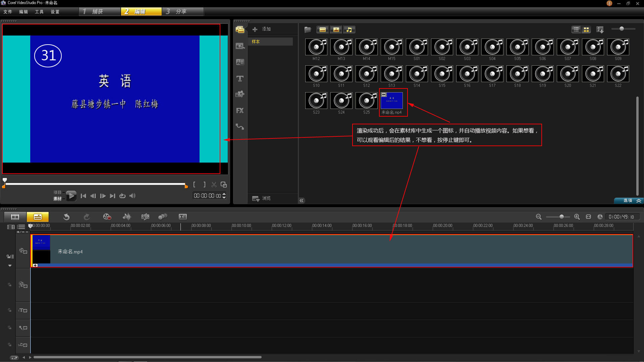
Task: Select the 未命名.mp4 library thumbnail
Action: click(x=392, y=101)
